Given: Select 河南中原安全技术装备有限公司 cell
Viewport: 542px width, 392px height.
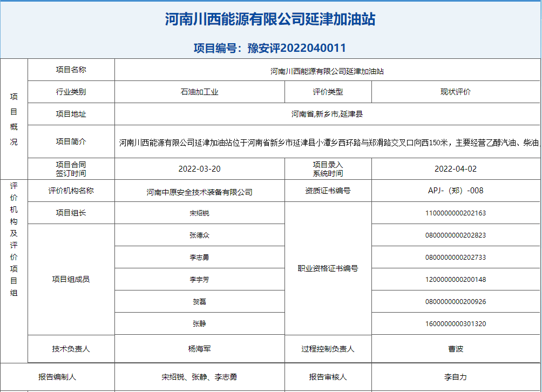Looking at the screenshot, I should point(199,191).
